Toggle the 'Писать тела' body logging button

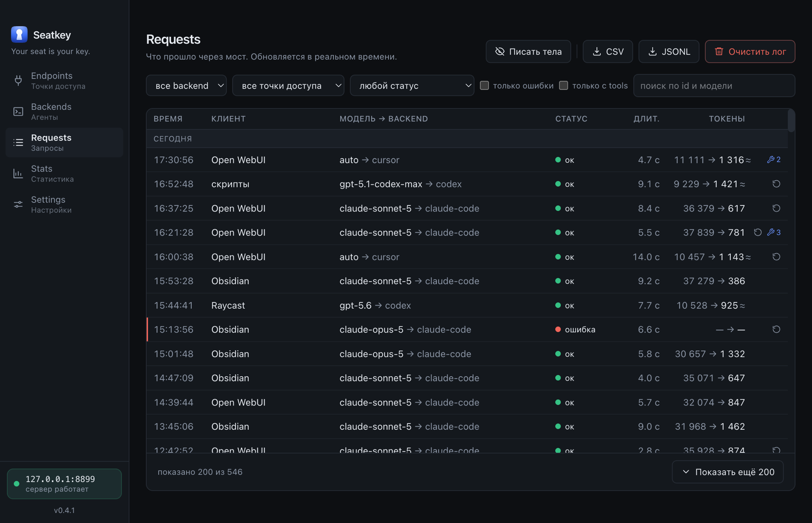528,51
